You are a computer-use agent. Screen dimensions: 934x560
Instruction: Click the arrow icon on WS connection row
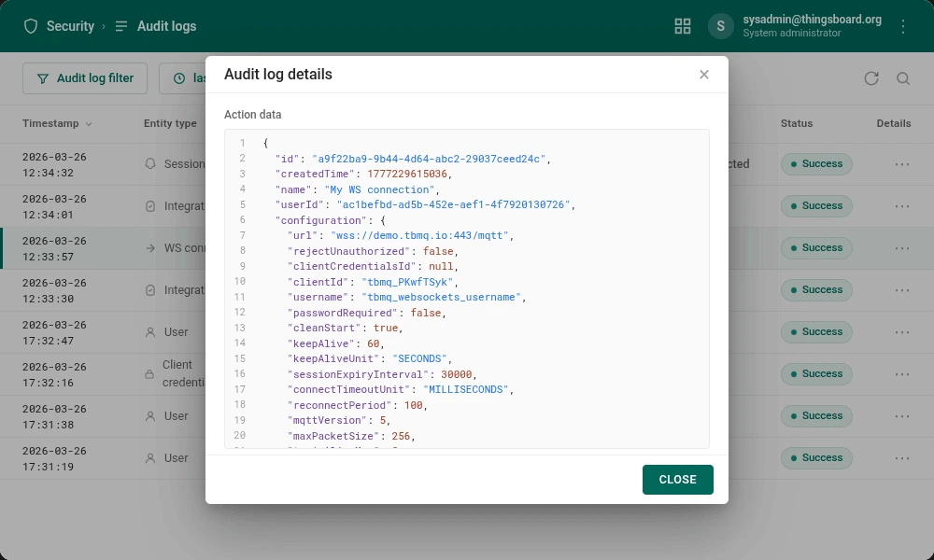(150, 248)
